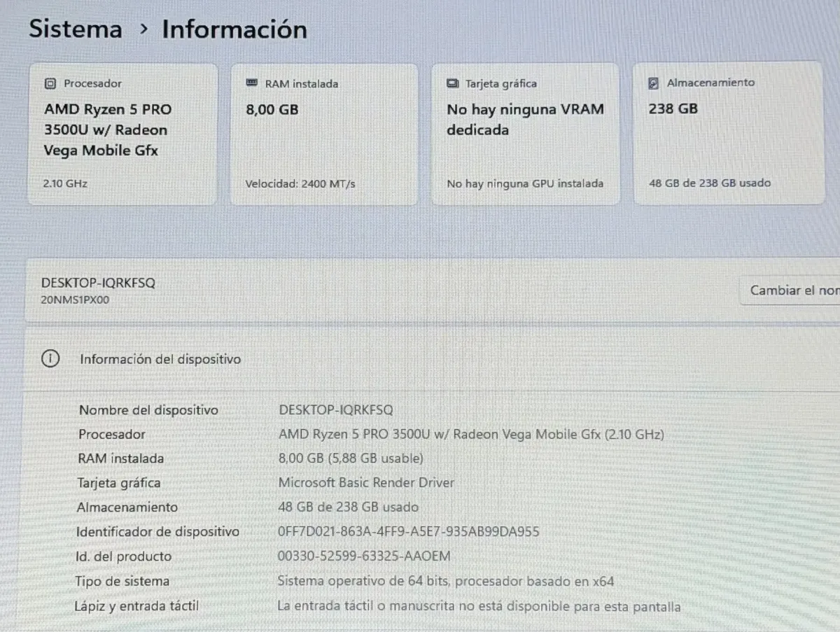This screenshot has width=840, height=632.
Task: Select the Tarjeta gráfica label in details
Action: pyautogui.click(x=118, y=483)
